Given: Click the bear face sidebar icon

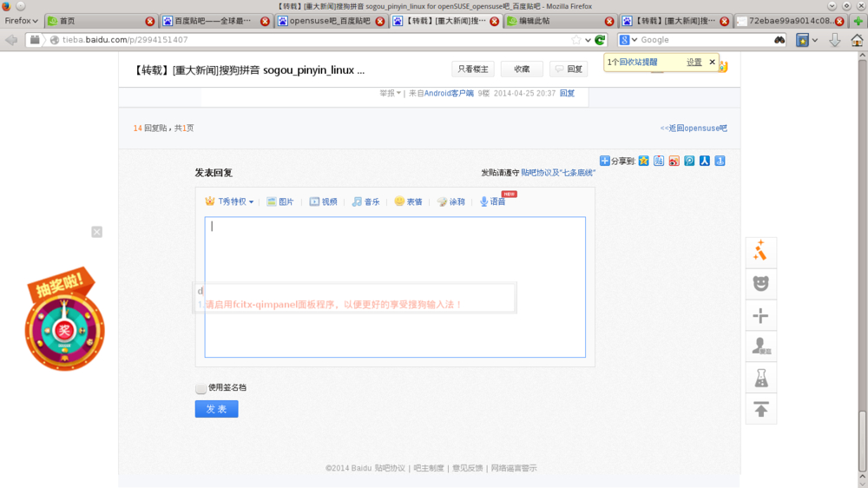Looking at the screenshot, I should [760, 283].
